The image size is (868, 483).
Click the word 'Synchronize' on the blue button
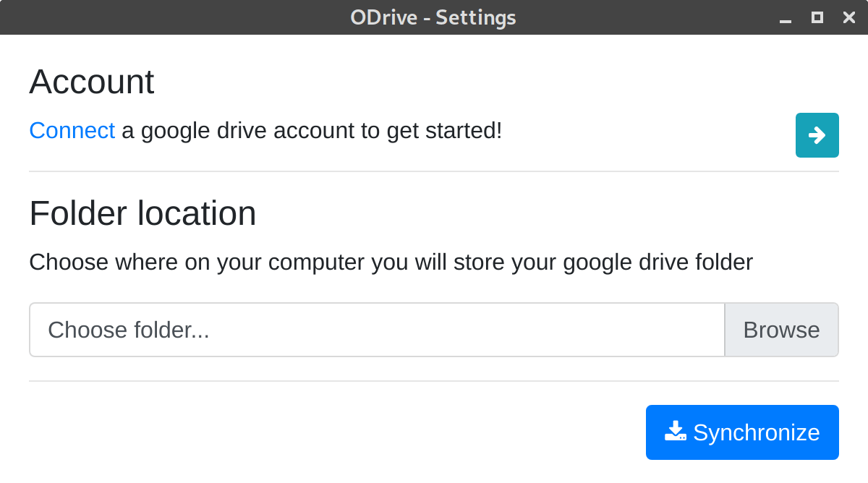point(756,432)
